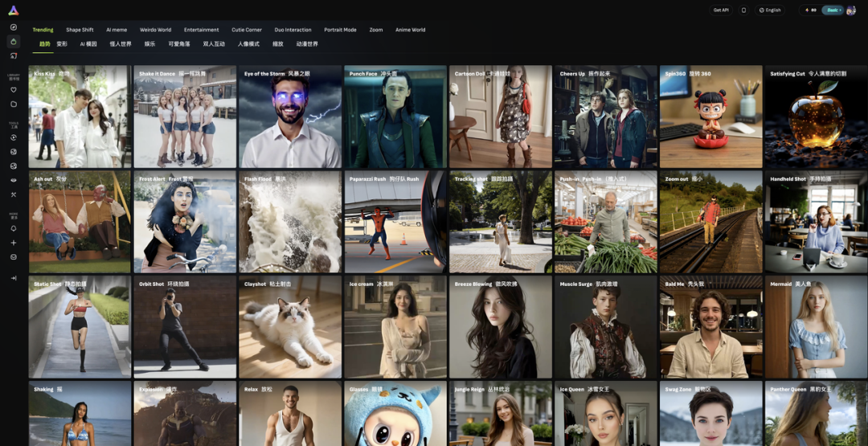This screenshot has height=446, width=868.
Task: Click the plus icon in More section
Action: 14,243
